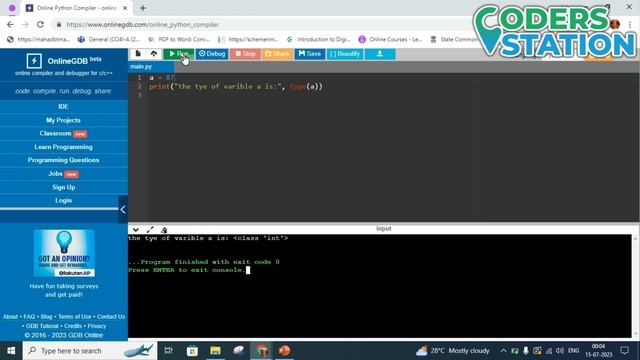The width and height of the screenshot is (640, 360).
Task: Open the FAQ footer link
Action: pyautogui.click(x=29, y=317)
